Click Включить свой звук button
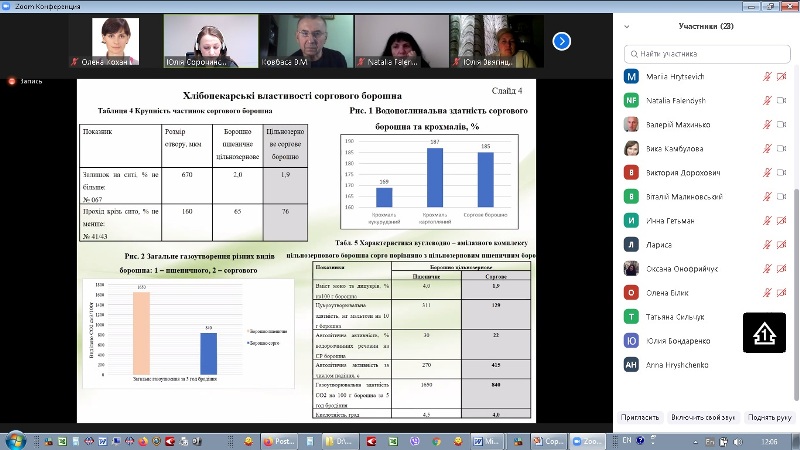The height and width of the screenshot is (450, 800). click(x=703, y=417)
